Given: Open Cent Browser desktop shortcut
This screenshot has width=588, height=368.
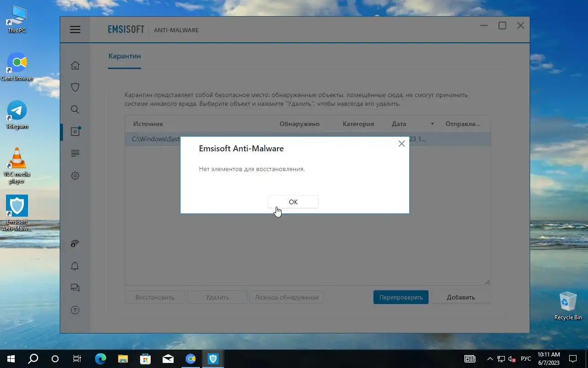Looking at the screenshot, I should (x=17, y=67).
